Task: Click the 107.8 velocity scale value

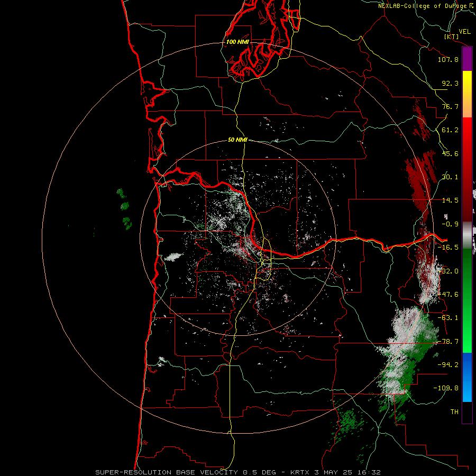Action: click(x=448, y=59)
